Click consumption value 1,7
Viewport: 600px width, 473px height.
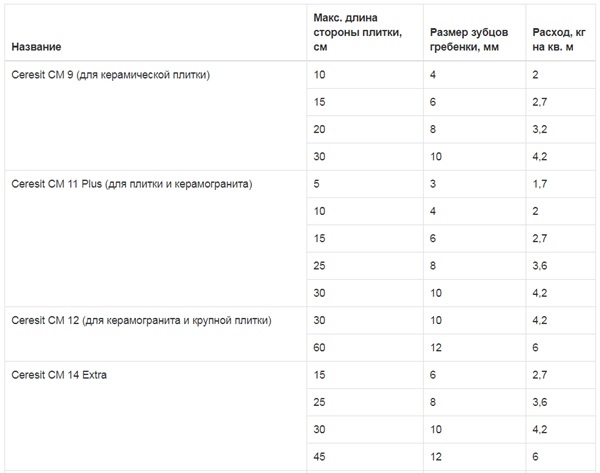[540, 184]
